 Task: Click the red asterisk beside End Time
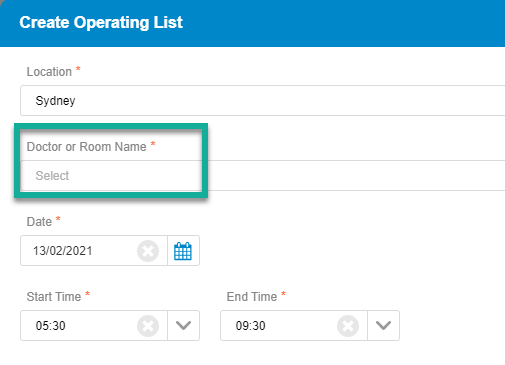pos(283,294)
